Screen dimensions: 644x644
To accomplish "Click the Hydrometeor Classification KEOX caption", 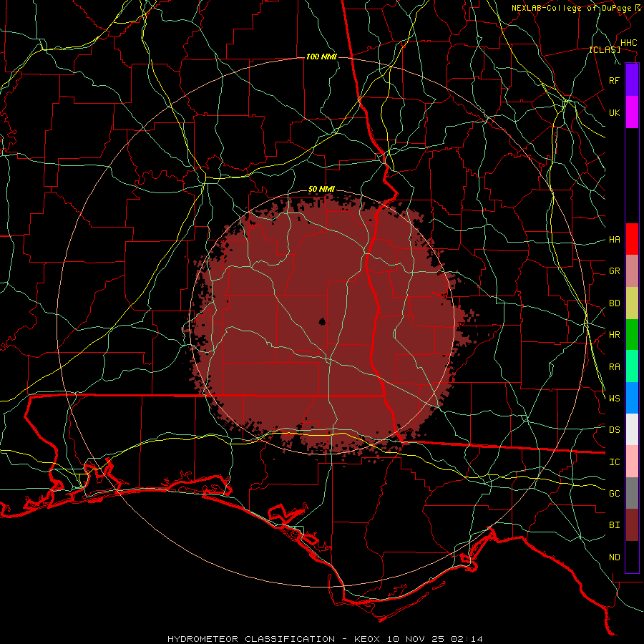I will (x=325, y=639).
